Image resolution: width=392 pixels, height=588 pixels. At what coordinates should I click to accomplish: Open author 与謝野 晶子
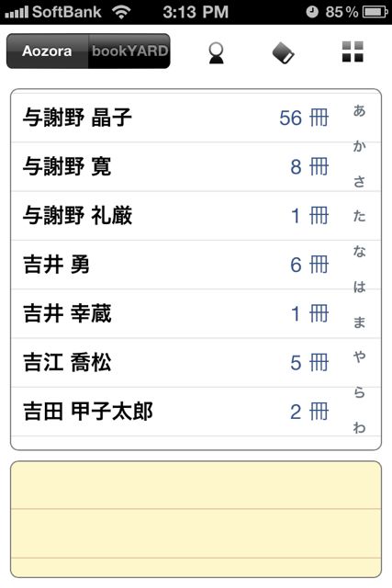[x=177, y=118]
